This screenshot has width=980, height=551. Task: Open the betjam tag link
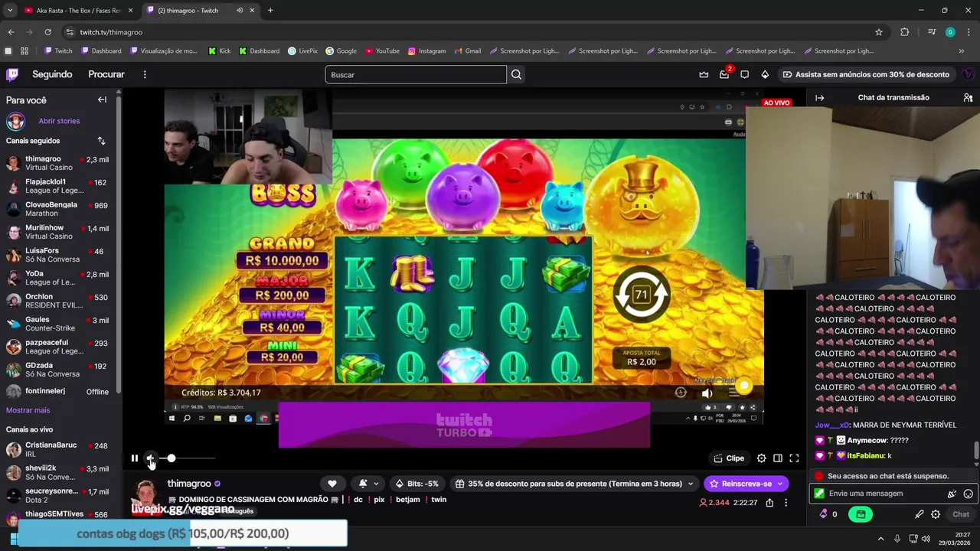tap(408, 500)
